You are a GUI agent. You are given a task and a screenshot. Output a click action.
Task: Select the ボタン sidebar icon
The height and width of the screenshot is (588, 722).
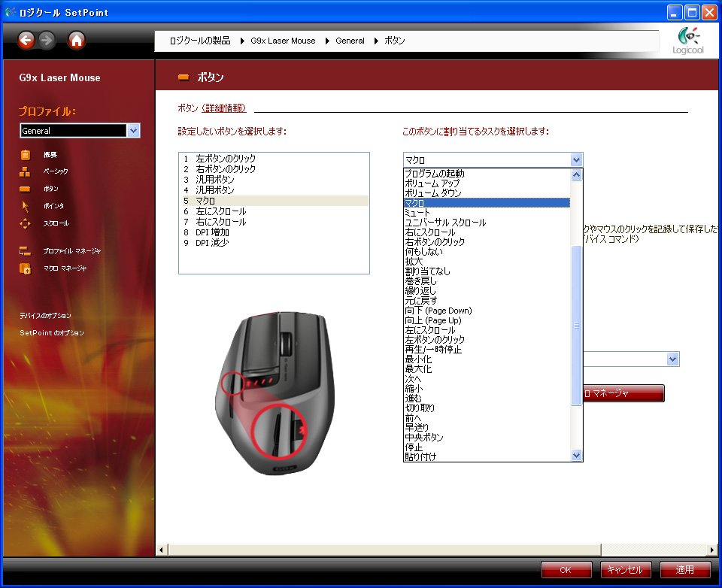click(x=26, y=189)
